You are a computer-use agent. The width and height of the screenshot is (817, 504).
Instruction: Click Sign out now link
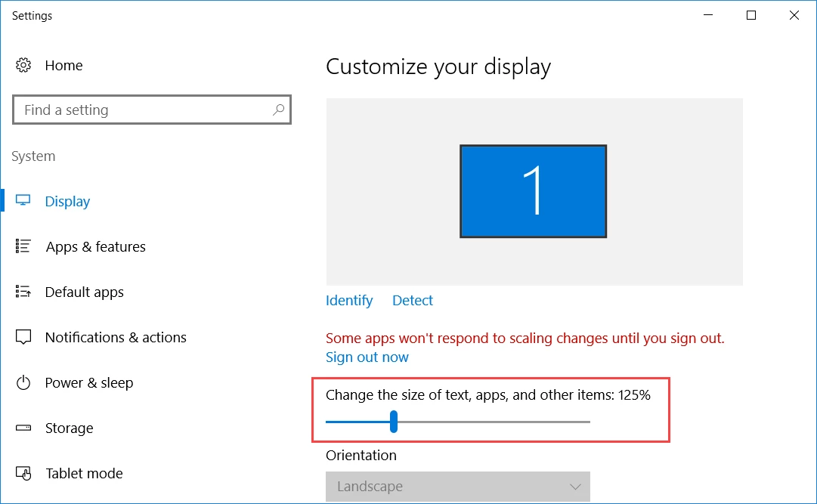367,357
